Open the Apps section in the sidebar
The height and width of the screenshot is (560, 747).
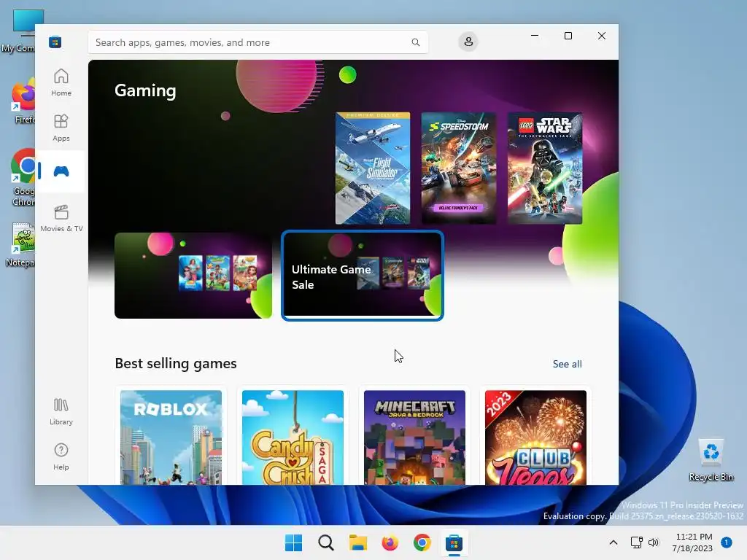61,128
